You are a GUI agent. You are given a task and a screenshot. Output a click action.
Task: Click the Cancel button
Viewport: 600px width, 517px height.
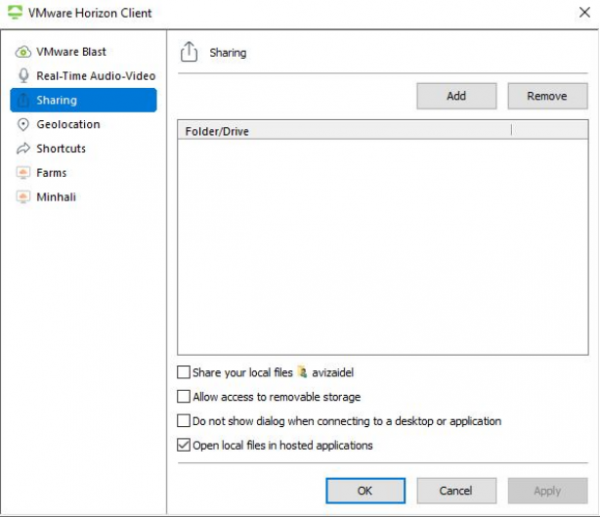[457, 491]
